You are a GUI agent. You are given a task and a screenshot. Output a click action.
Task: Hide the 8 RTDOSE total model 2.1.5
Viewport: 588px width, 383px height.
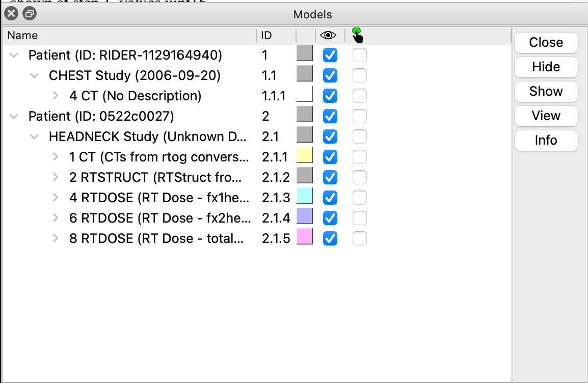pos(330,238)
